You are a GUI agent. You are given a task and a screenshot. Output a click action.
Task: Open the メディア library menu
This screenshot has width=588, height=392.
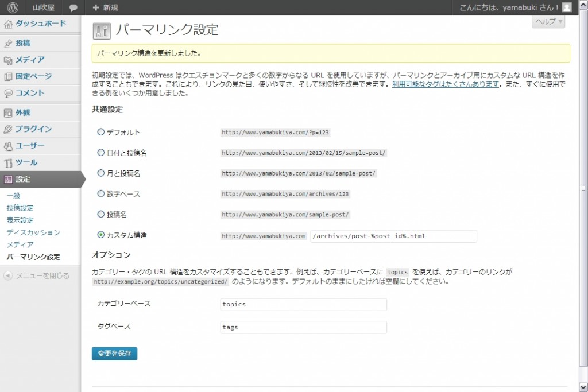point(30,60)
